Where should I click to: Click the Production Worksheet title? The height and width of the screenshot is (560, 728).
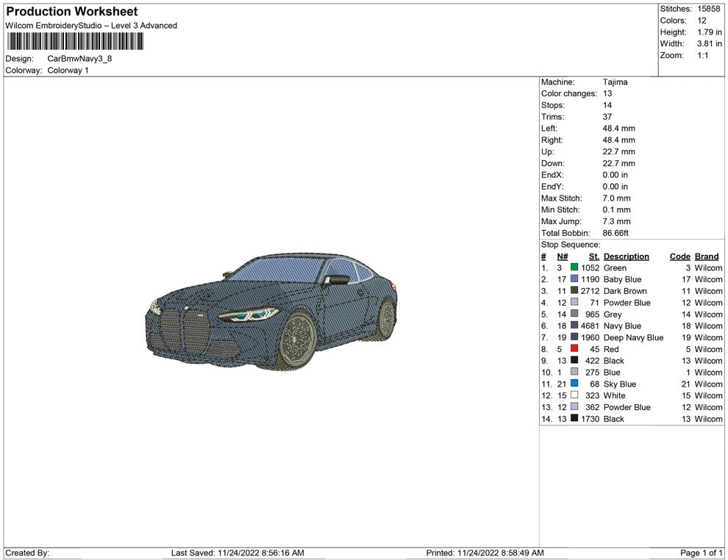coord(71,12)
